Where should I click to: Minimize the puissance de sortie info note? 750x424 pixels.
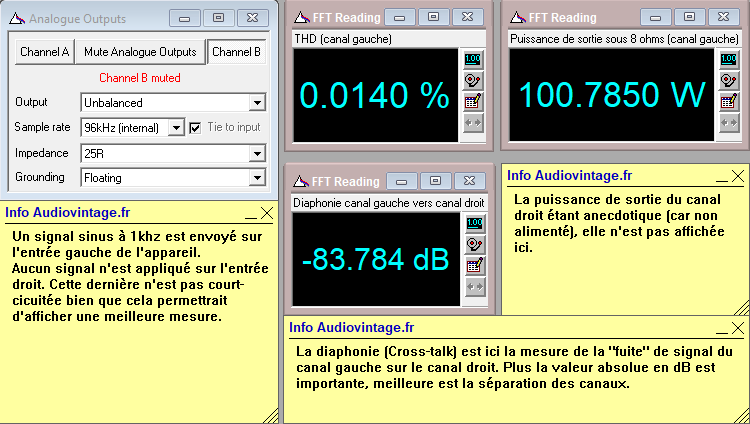(x=722, y=178)
